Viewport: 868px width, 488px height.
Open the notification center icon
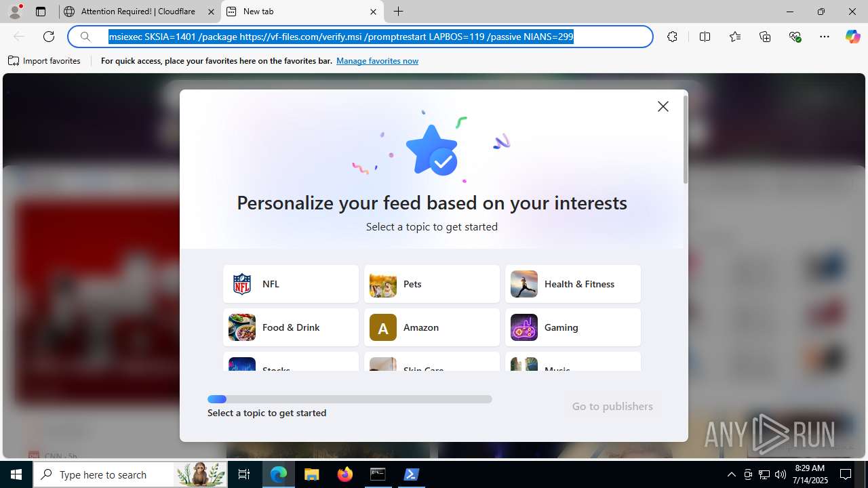[846, 474]
